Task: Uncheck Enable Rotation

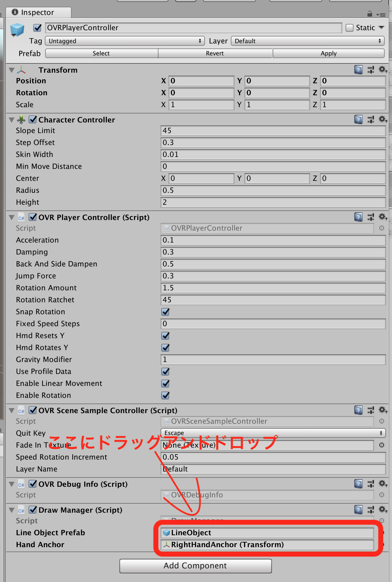Action: [165, 395]
